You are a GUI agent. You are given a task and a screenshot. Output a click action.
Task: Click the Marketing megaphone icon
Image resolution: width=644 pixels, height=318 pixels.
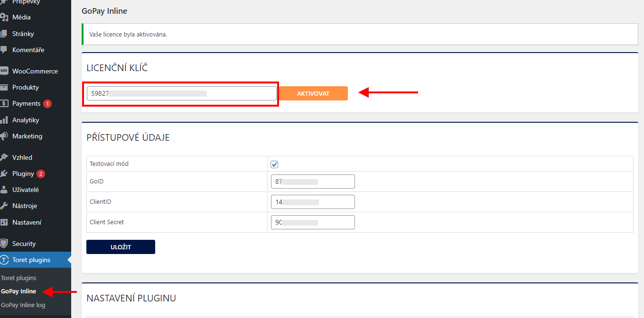4,136
